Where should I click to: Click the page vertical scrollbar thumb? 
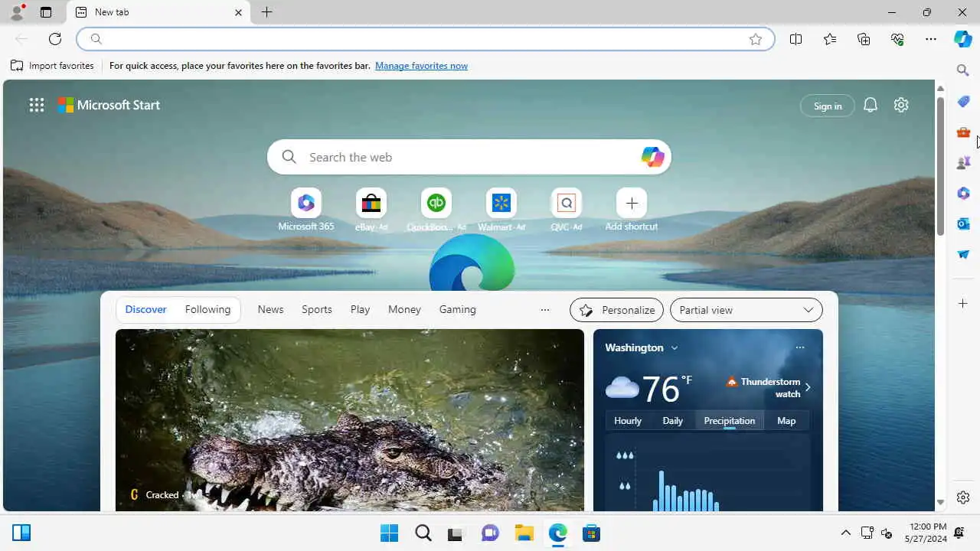pos(940,165)
